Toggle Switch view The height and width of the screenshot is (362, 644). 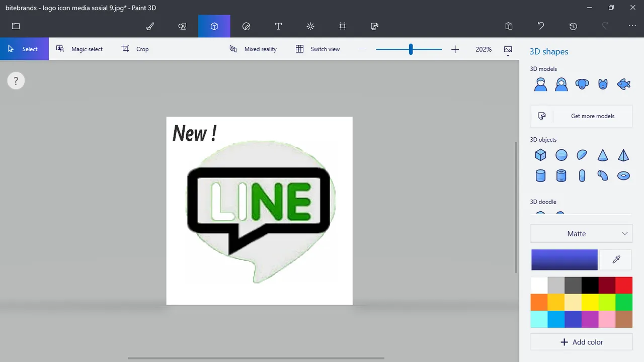(x=317, y=49)
